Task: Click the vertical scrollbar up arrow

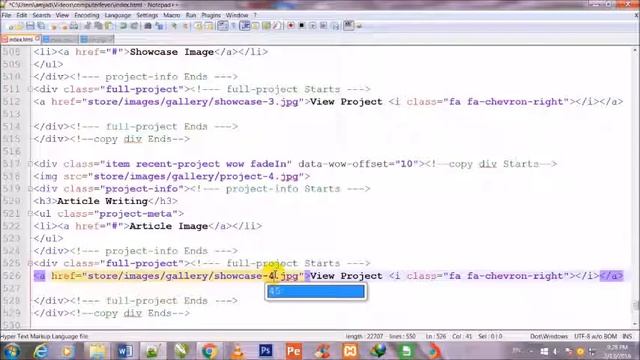Action: click(635, 50)
